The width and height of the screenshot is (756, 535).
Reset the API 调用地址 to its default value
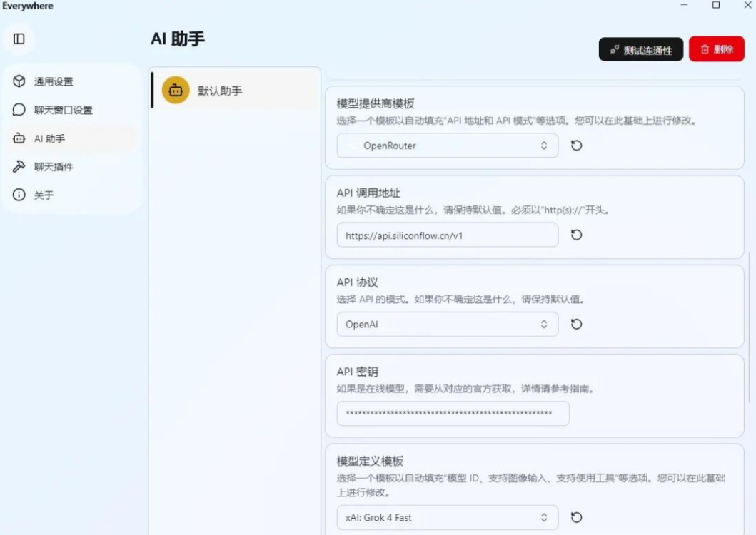point(576,235)
